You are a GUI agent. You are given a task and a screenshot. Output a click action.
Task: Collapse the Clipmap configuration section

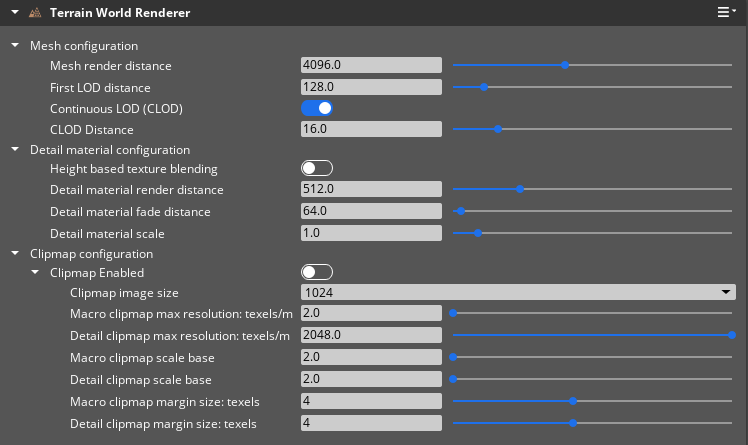(14, 254)
